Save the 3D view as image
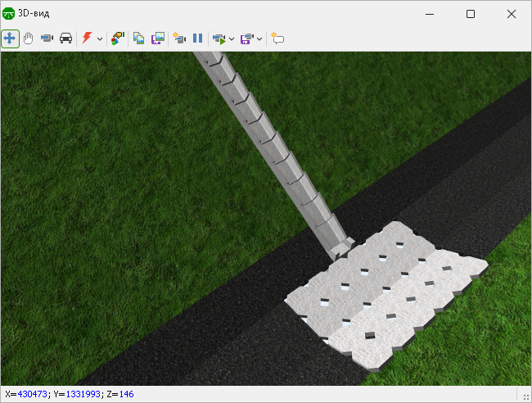 (158, 38)
